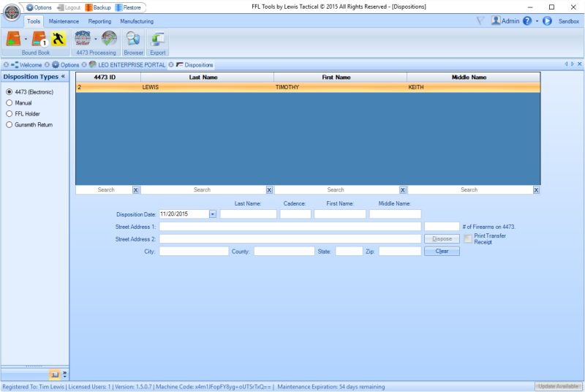585x392 pixels.
Task: Click the target application logo button
Action: pyautogui.click(x=12, y=12)
